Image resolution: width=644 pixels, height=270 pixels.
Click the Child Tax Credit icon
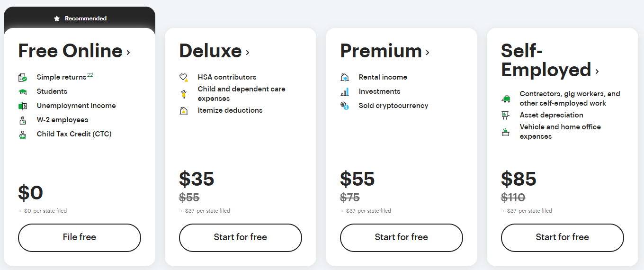click(x=23, y=134)
